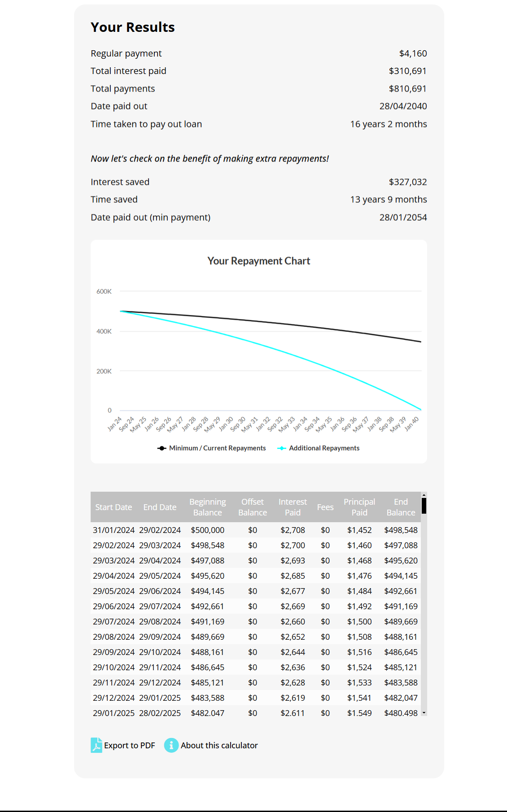Click the Date paid out (min payment) label
The height and width of the screenshot is (812, 507).
tap(150, 217)
